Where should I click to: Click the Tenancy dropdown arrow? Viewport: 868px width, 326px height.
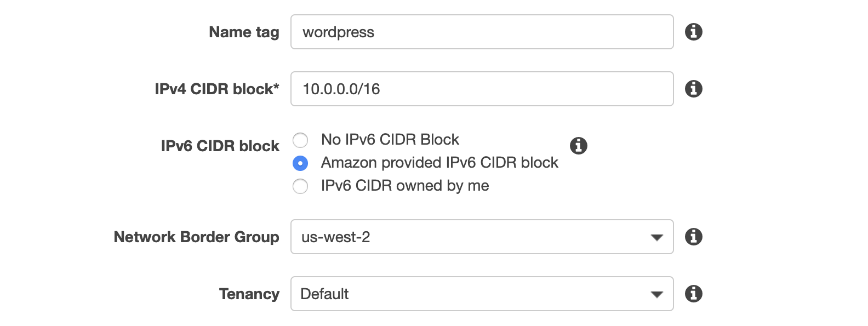pyautogui.click(x=656, y=295)
